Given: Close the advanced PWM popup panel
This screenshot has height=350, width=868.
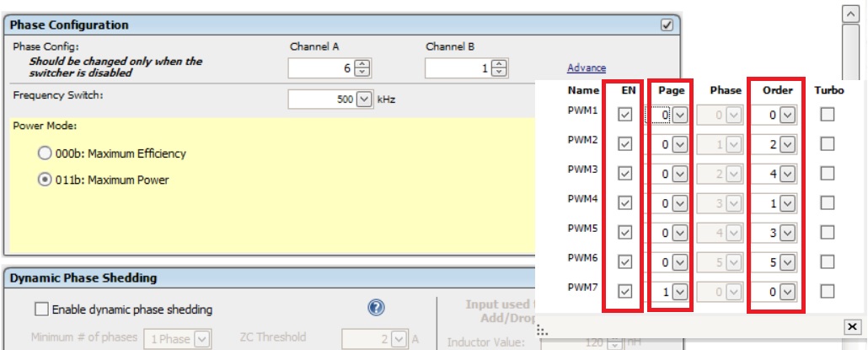Looking at the screenshot, I should coord(850,326).
